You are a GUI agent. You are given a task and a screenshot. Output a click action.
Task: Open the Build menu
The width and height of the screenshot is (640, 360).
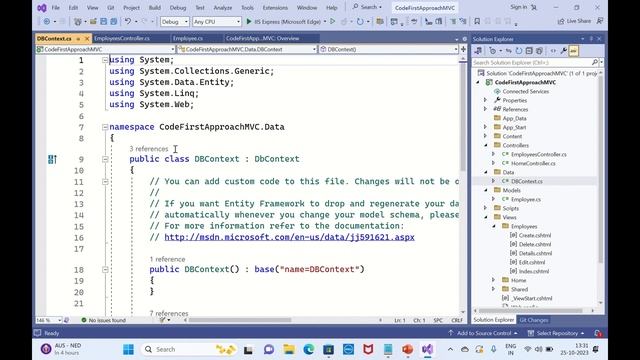click(x=155, y=7)
